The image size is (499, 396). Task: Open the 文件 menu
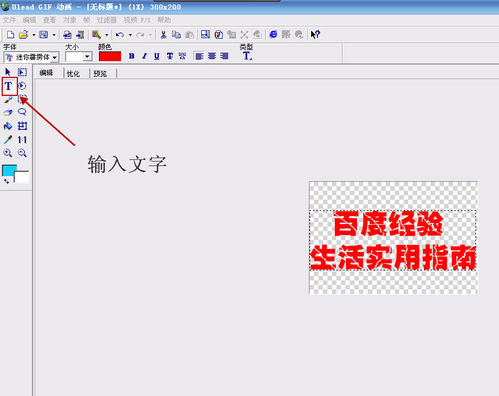pos(9,20)
